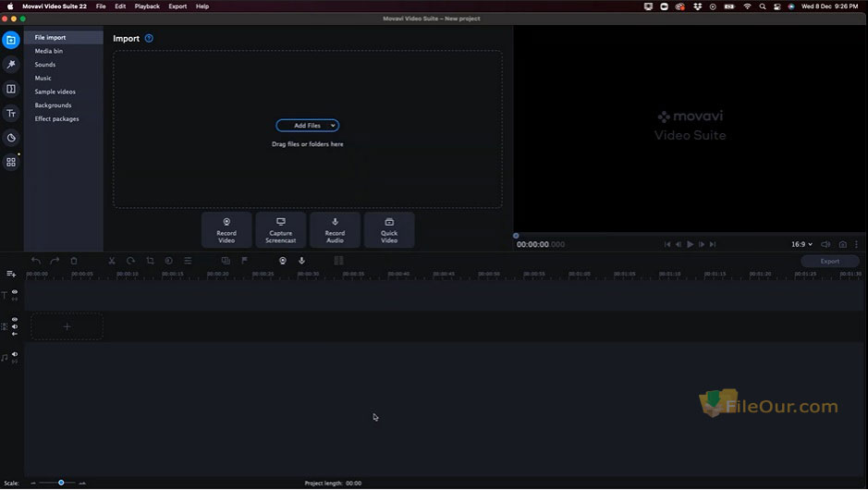The image size is (868, 490).
Task: Open the Help menu
Action: [x=202, y=6]
